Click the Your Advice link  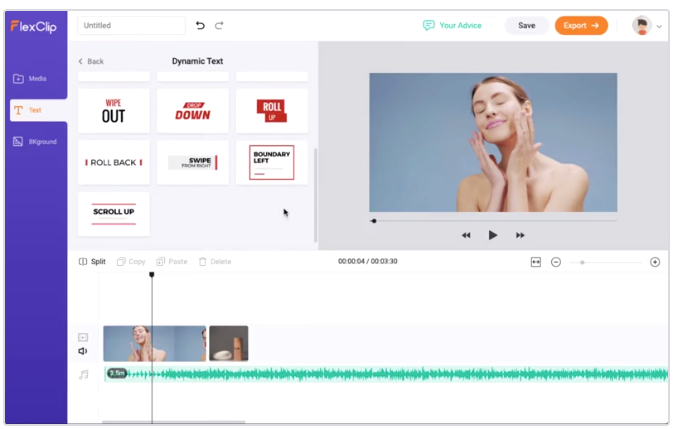point(452,26)
